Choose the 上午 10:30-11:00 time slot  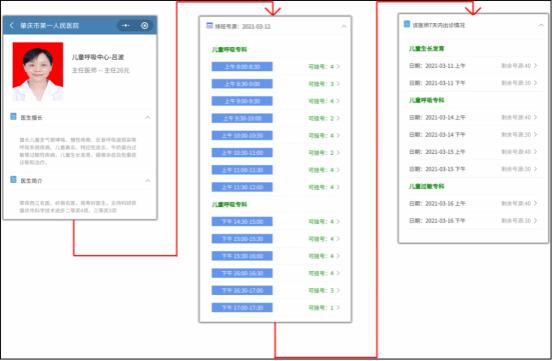tap(242, 153)
